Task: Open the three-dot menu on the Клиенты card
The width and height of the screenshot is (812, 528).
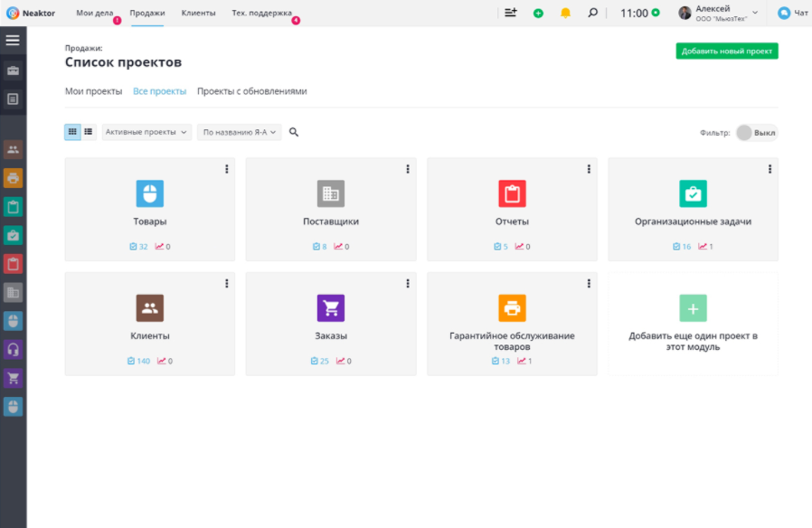Action: tap(227, 283)
